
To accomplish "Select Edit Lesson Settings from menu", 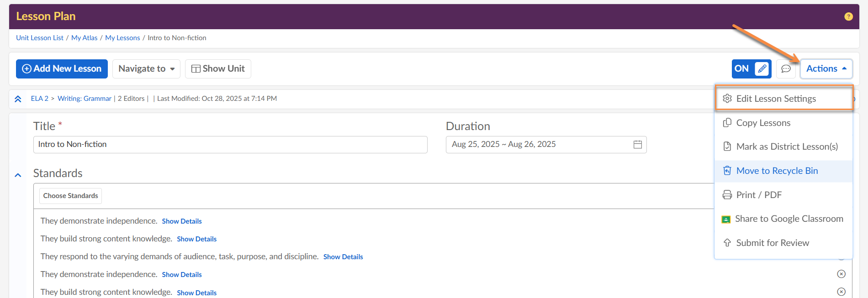I will pos(776,99).
